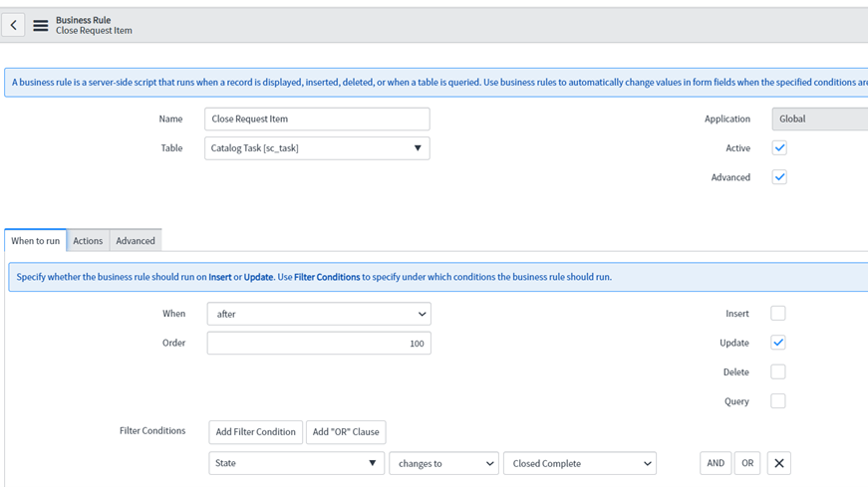Image resolution: width=868 pixels, height=487 pixels.
Task: Enable the Delete checkbox
Action: pos(777,371)
